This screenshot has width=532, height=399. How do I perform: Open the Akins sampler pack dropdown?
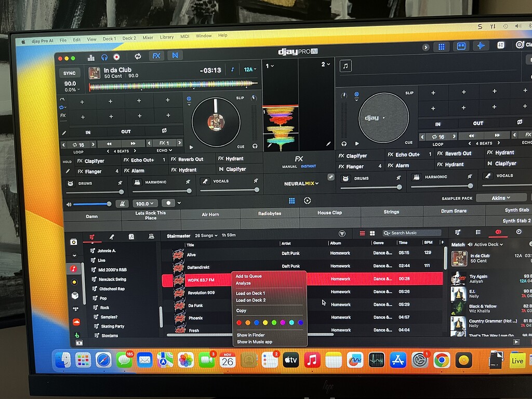[501, 198]
